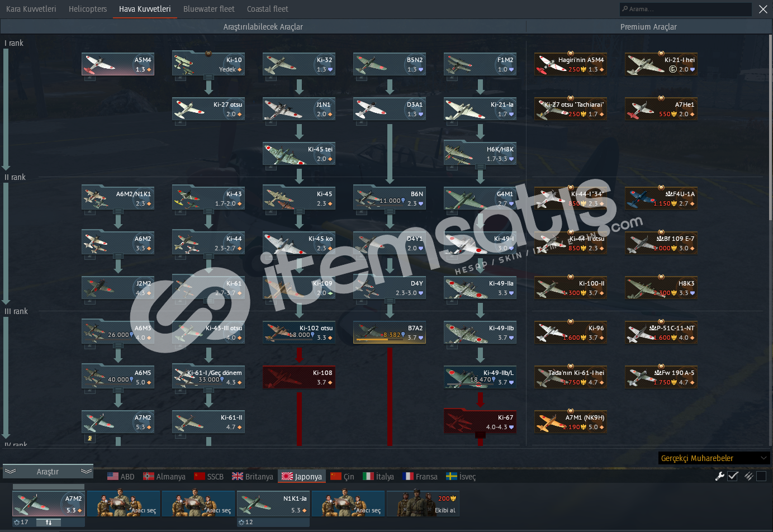Switch to Kara Kuvvetleri tab

pyautogui.click(x=31, y=9)
